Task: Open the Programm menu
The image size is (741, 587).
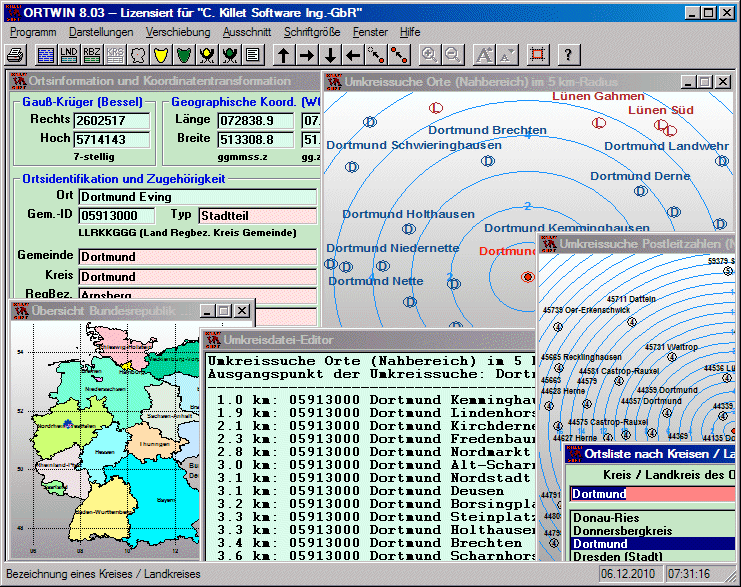Action: pos(33,32)
